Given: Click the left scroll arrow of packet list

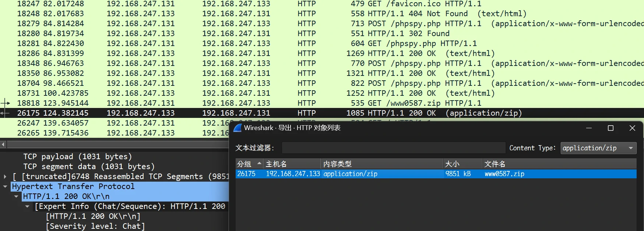Looking at the screenshot, I should [x=3, y=144].
